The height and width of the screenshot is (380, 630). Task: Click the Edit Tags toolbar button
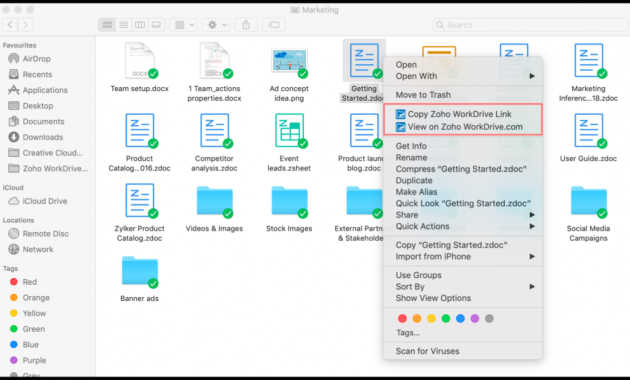tap(274, 25)
